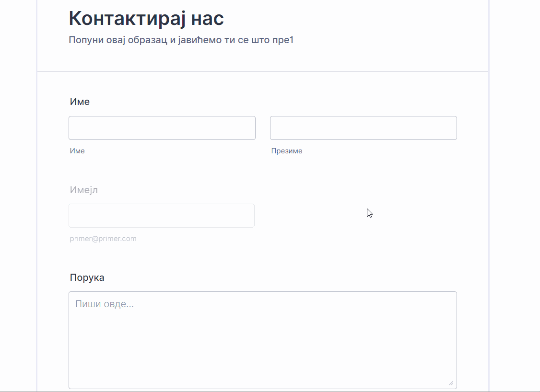Click the small "Име" sublabel under first input
Image resolution: width=540 pixels, height=392 pixels.
click(x=77, y=151)
